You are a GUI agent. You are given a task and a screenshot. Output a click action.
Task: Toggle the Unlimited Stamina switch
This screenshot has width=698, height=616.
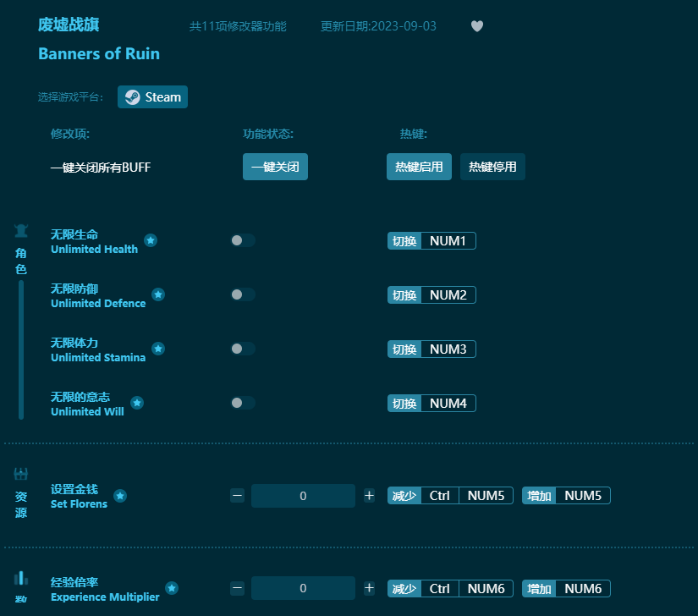pyautogui.click(x=243, y=349)
